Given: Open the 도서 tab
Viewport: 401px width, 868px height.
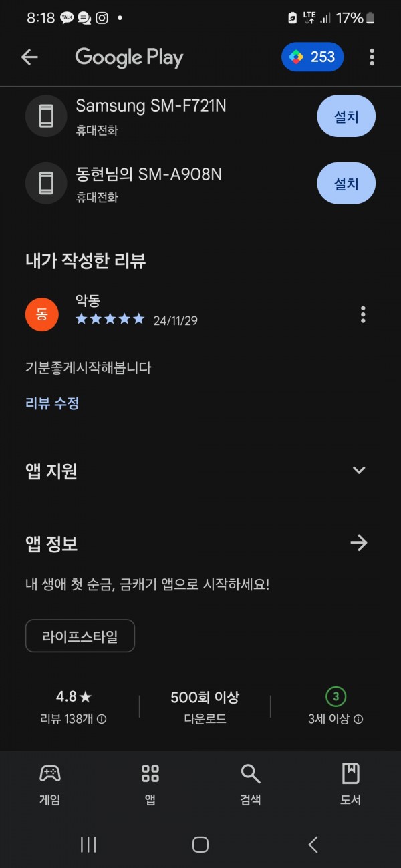Looking at the screenshot, I should tap(351, 785).
